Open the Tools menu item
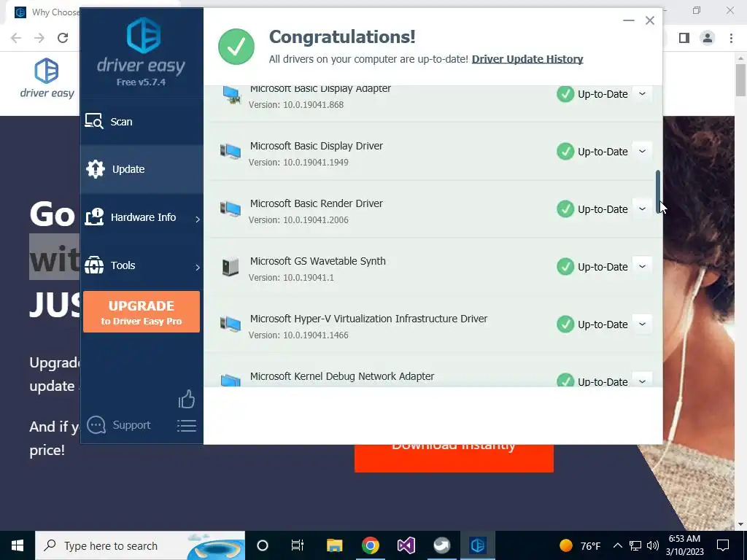 tap(142, 265)
